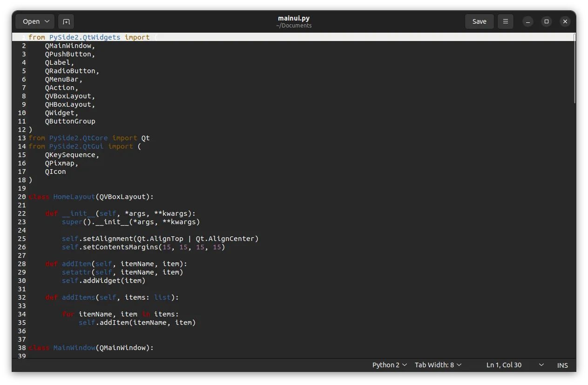
Task: Click the Open button
Action: [31, 21]
